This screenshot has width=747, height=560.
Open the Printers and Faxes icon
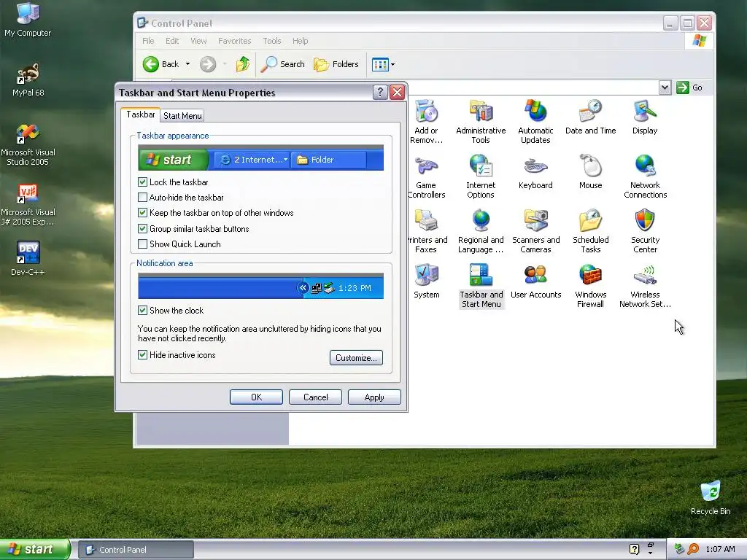point(427,231)
